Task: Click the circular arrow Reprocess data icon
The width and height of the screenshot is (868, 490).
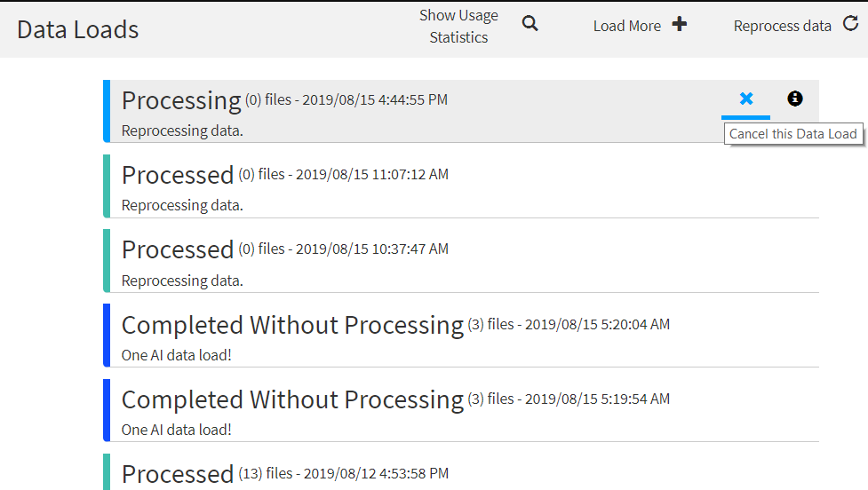Action: click(x=849, y=26)
